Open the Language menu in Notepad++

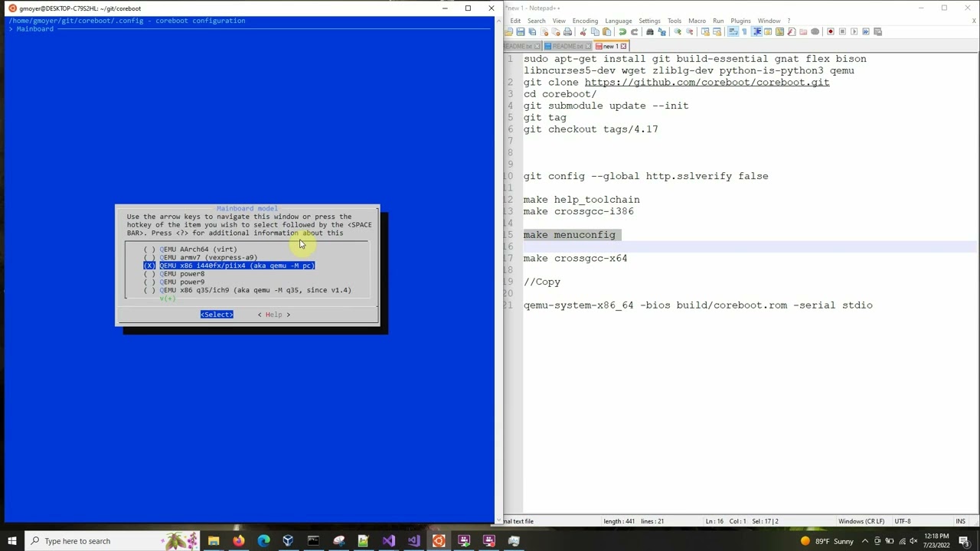point(619,21)
